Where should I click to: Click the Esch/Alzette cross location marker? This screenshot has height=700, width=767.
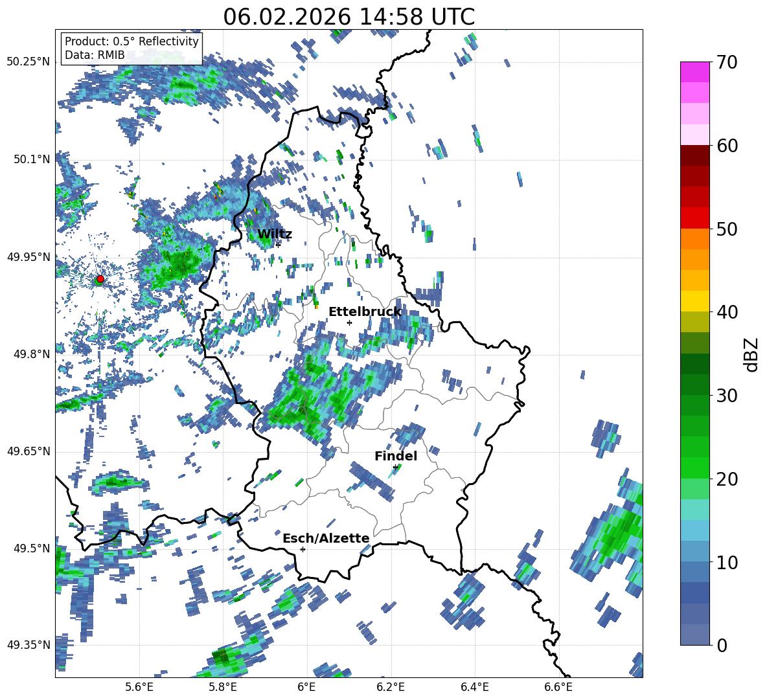click(x=303, y=549)
